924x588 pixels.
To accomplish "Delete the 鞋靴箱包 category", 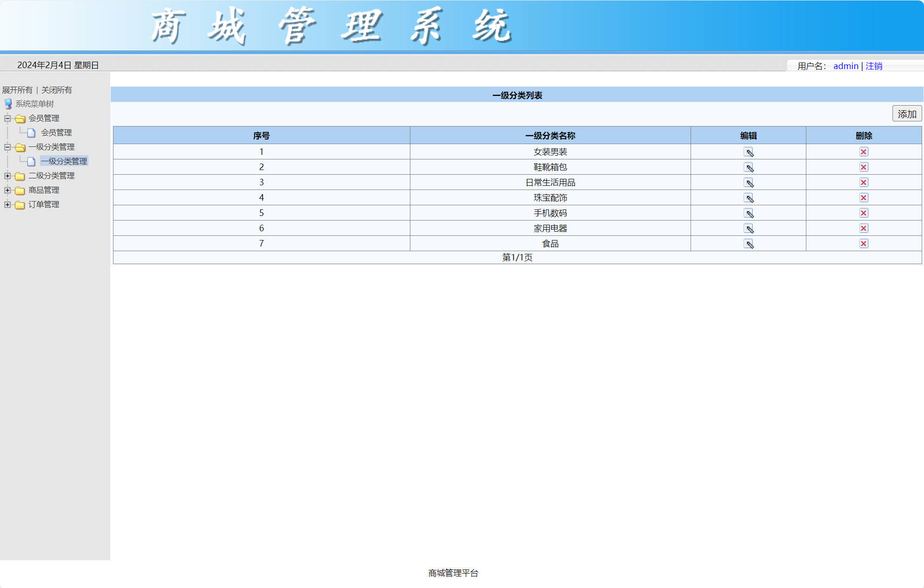I will (863, 167).
